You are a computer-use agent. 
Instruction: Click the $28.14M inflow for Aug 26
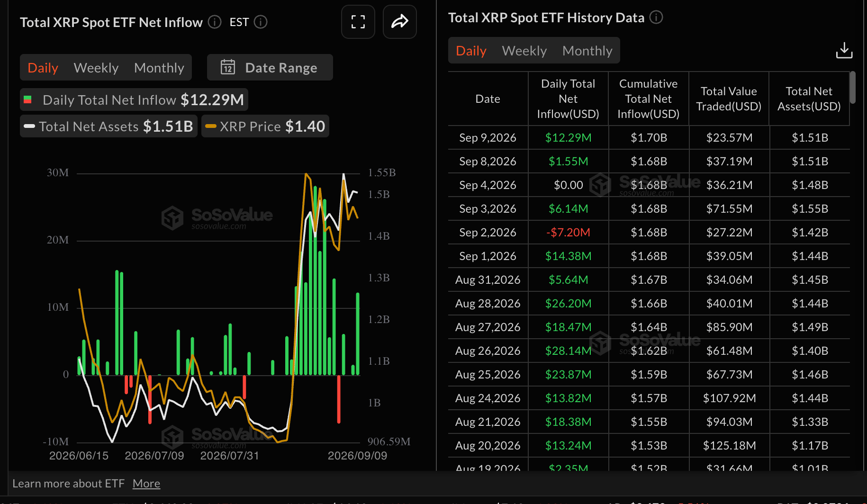click(x=568, y=351)
